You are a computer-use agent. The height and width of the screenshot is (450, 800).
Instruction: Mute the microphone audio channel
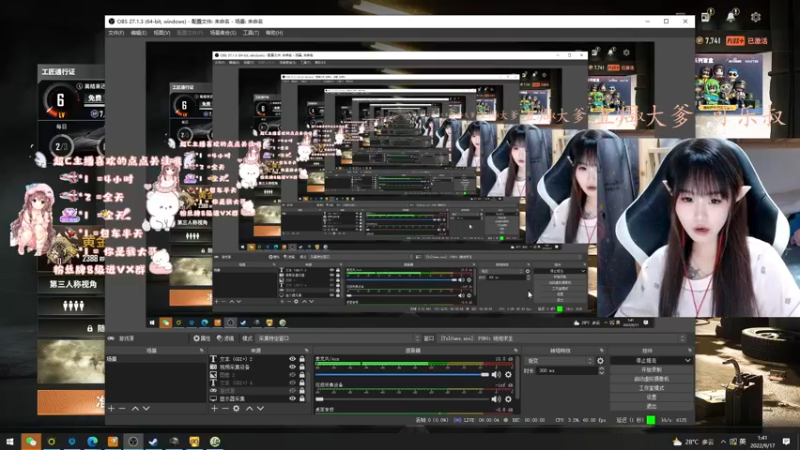coord(496,374)
